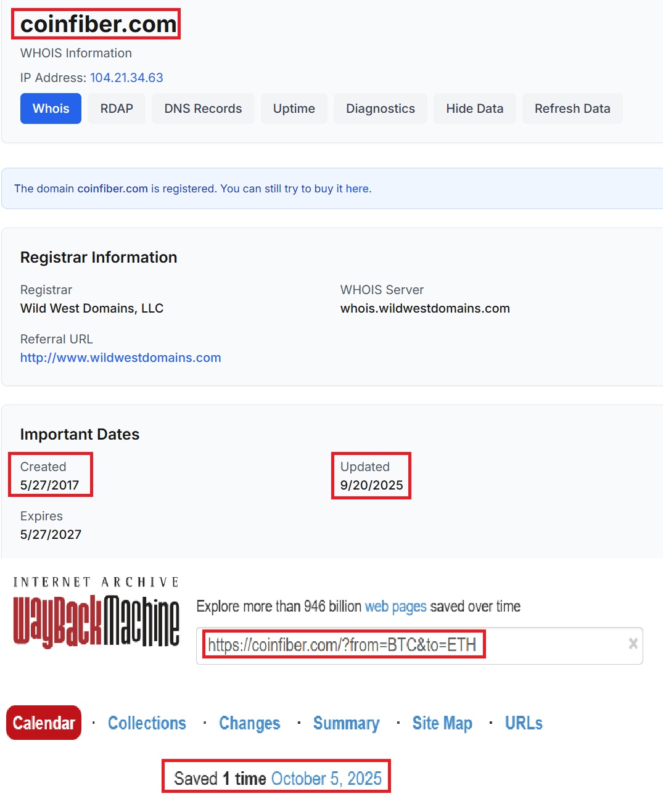Switch to the RDAP tab
The image size is (663, 812).
coord(117,109)
